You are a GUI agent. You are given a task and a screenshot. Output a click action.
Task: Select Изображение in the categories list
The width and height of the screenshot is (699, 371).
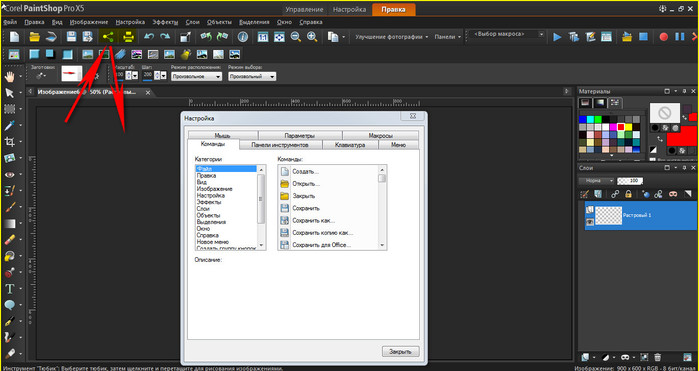point(214,189)
